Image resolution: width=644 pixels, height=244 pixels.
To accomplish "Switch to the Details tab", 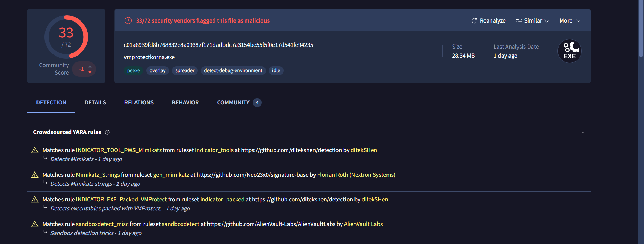I will [x=95, y=103].
